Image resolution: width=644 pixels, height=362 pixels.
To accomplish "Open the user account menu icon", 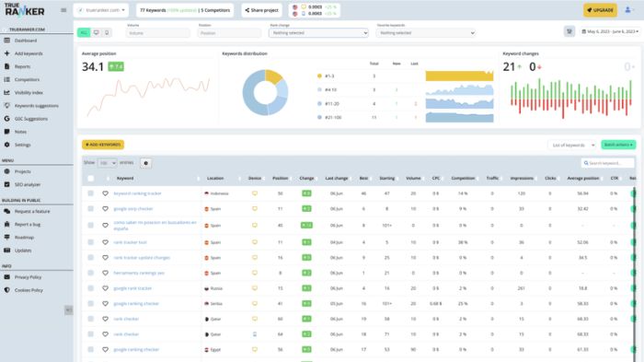I will pos(628,10).
